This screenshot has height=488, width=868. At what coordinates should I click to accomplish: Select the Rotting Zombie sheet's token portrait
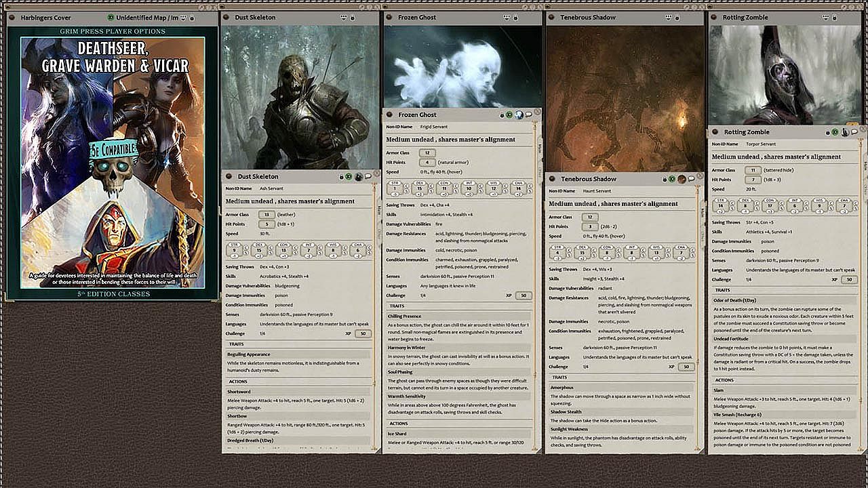pos(844,132)
